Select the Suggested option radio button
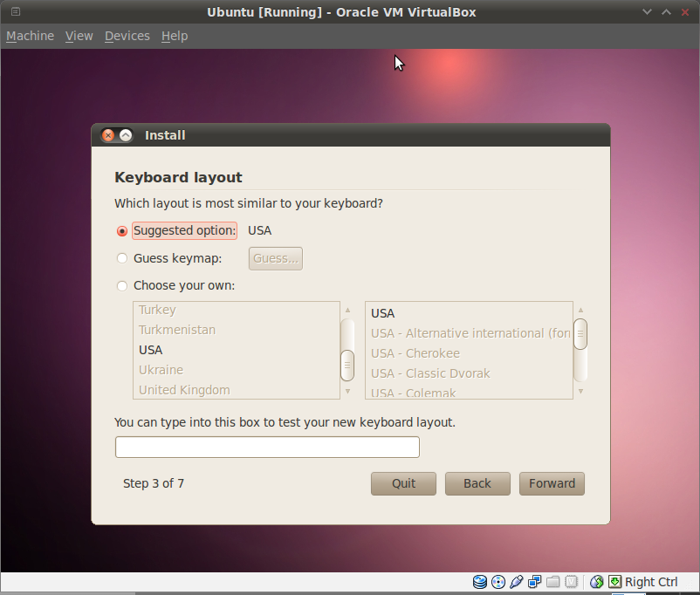 122,231
